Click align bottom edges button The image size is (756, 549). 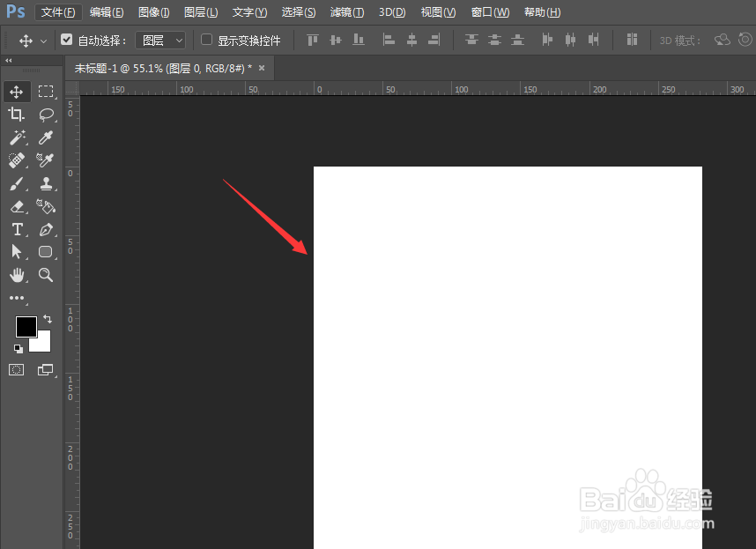359,40
